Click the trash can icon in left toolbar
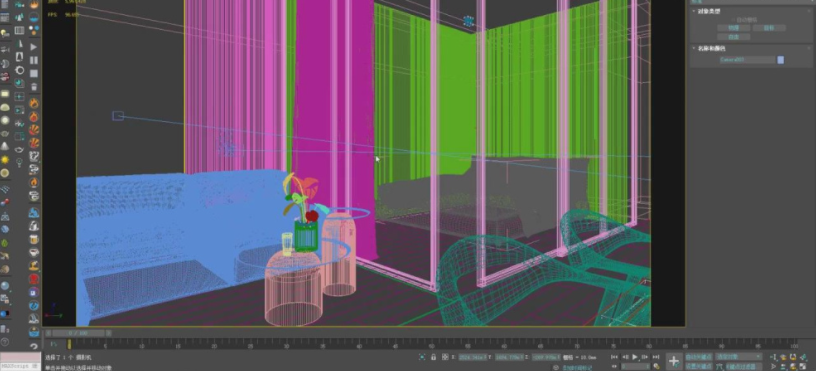The image size is (816, 371). tap(34, 87)
